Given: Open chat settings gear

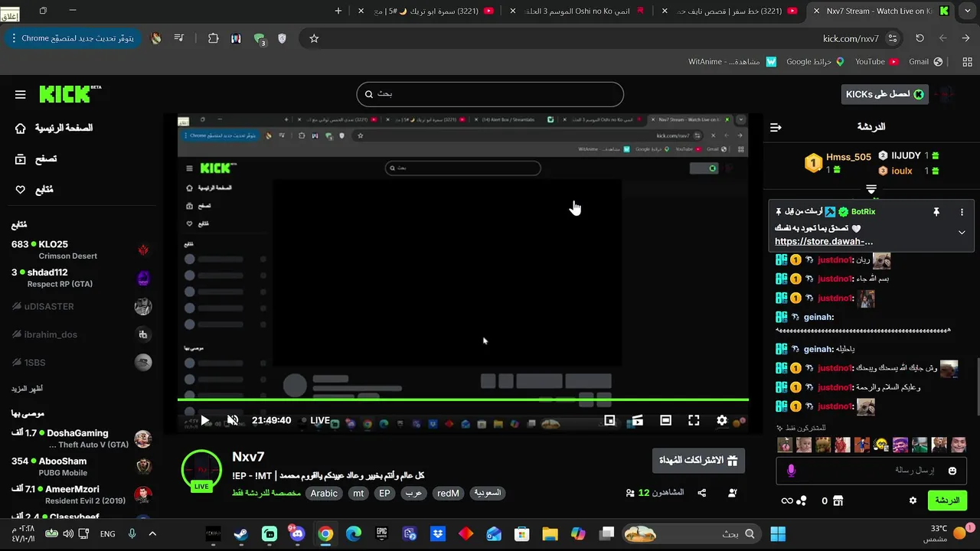Looking at the screenshot, I should (913, 500).
